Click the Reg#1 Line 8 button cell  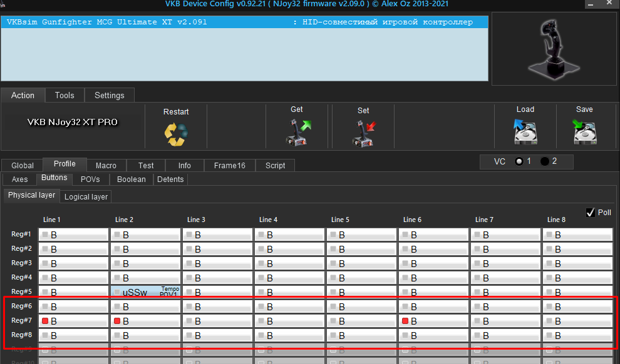pos(577,235)
